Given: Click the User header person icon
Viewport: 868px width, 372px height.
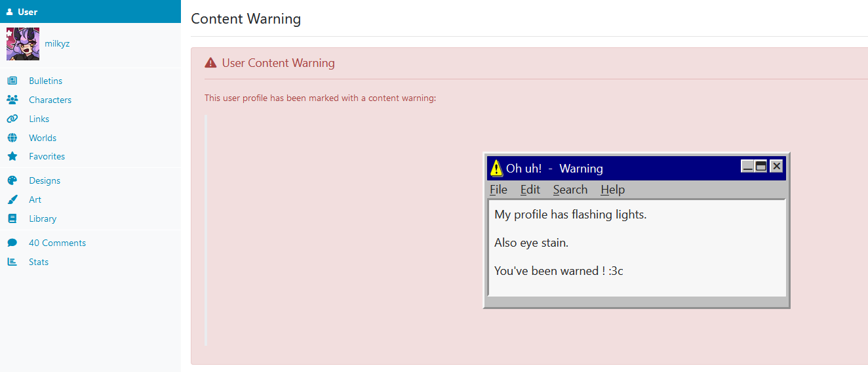Looking at the screenshot, I should pos(9,12).
